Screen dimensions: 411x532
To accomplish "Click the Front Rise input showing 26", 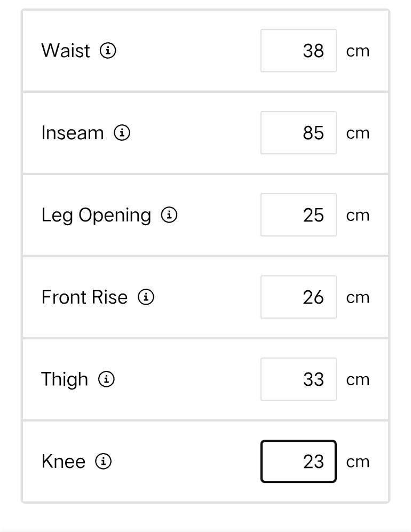I will point(298,297).
